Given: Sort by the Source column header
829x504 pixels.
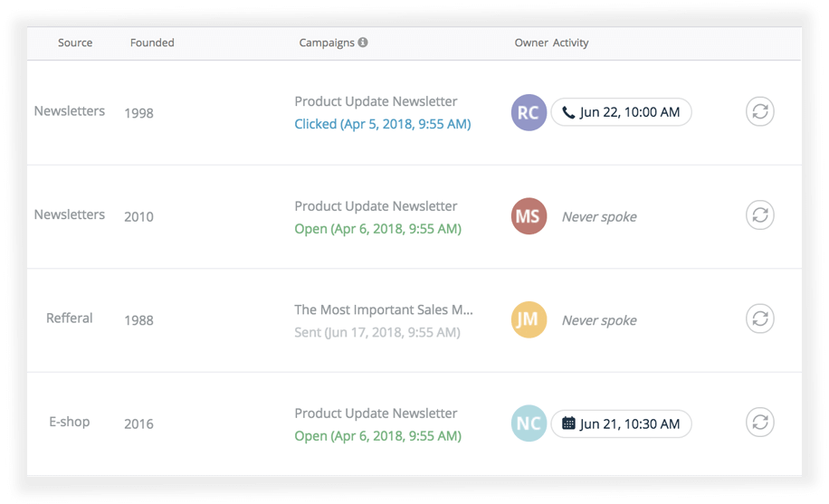Looking at the screenshot, I should click(x=75, y=43).
